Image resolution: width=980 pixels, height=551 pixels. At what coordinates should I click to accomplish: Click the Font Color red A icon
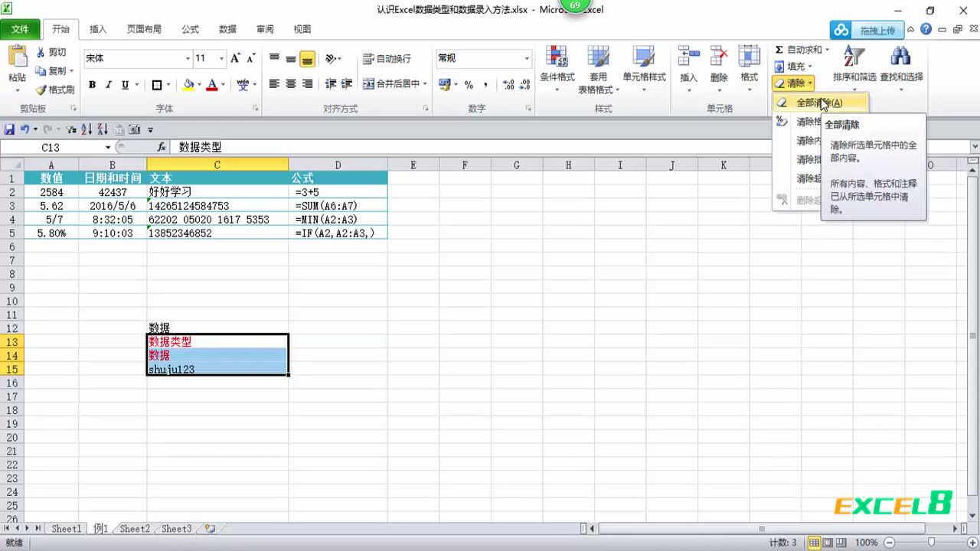pos(213,85)
